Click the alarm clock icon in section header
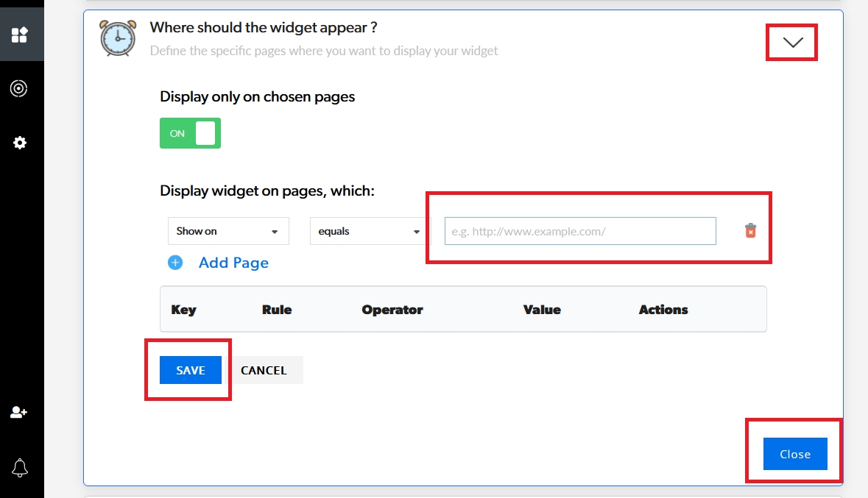 pyautogui.click(x=118, y=38)
